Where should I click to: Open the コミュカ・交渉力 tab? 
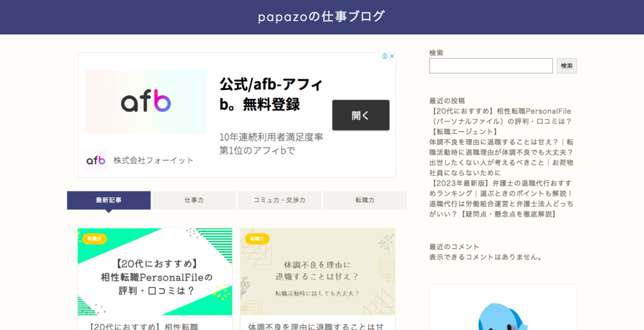pos(279,200)
